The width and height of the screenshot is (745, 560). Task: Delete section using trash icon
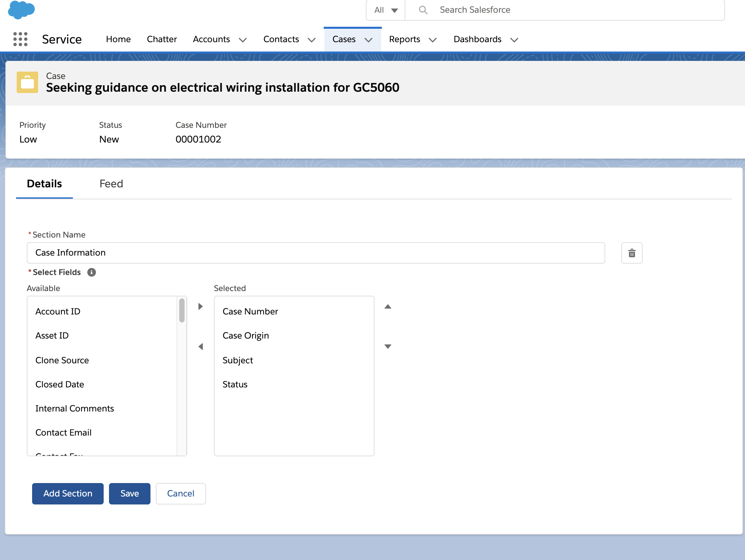(x=632, y=253)
